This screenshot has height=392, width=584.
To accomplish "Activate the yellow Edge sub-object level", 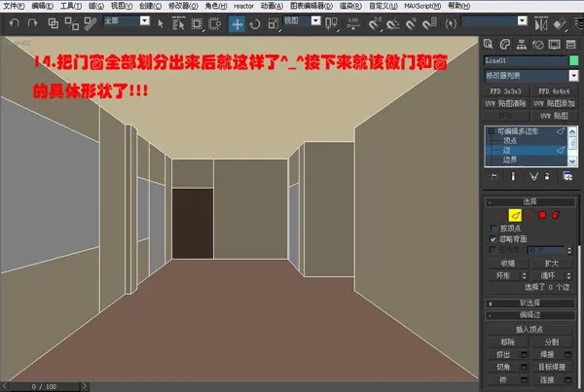I will 515,215.
